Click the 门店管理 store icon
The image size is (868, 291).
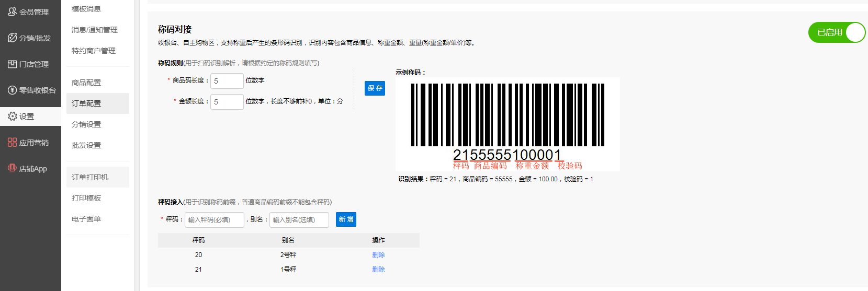coord(12,64)
